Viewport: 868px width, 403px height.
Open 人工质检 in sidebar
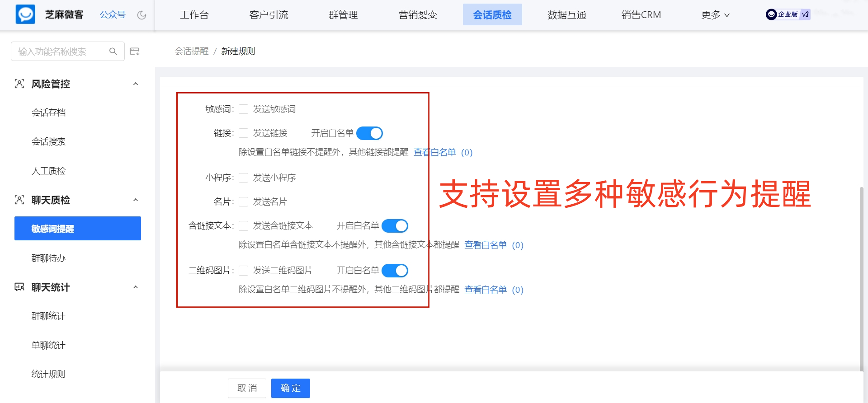pos(48,171)
